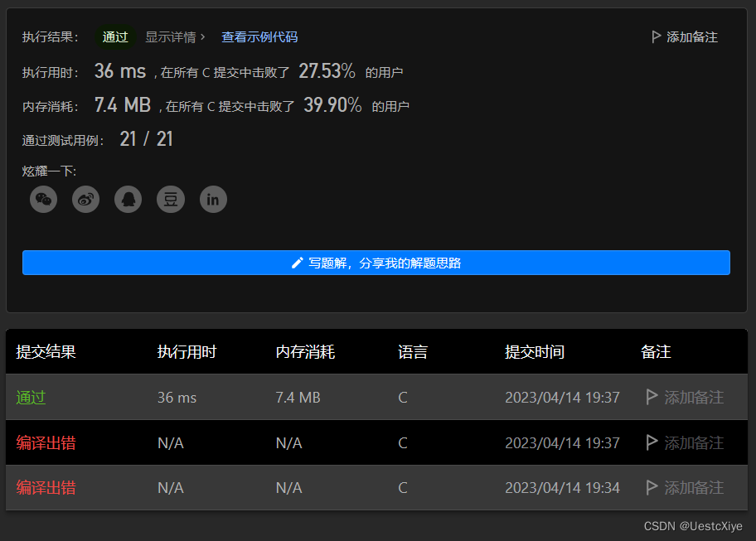
Task: Click flag icon in 19:37 编译出错 row
Action: point(652,442)
